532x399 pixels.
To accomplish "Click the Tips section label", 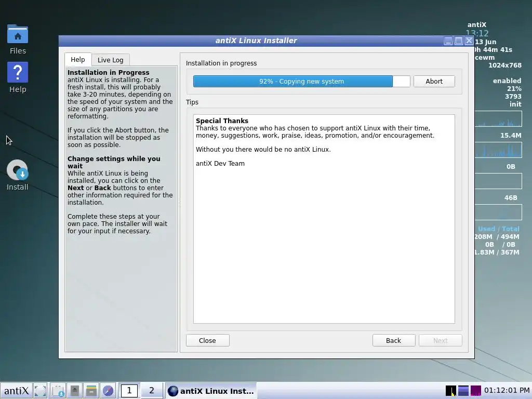I will tap(192, 102).
